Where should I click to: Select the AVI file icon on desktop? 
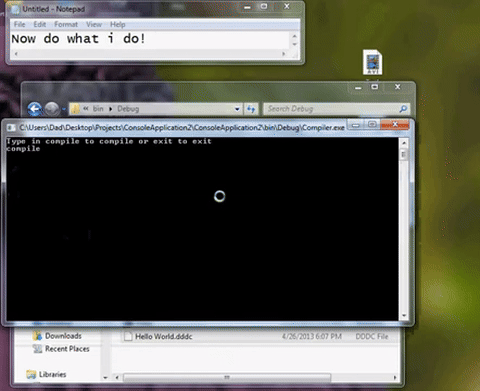point(372,62)
